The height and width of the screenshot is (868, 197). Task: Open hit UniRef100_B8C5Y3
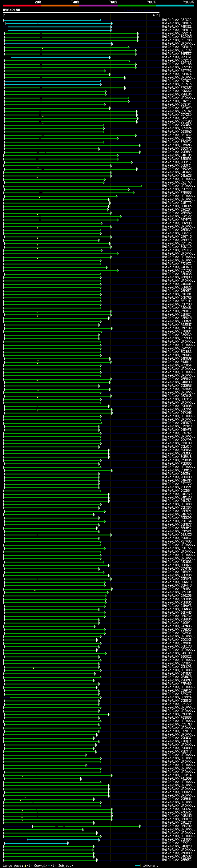click(177, 149)
